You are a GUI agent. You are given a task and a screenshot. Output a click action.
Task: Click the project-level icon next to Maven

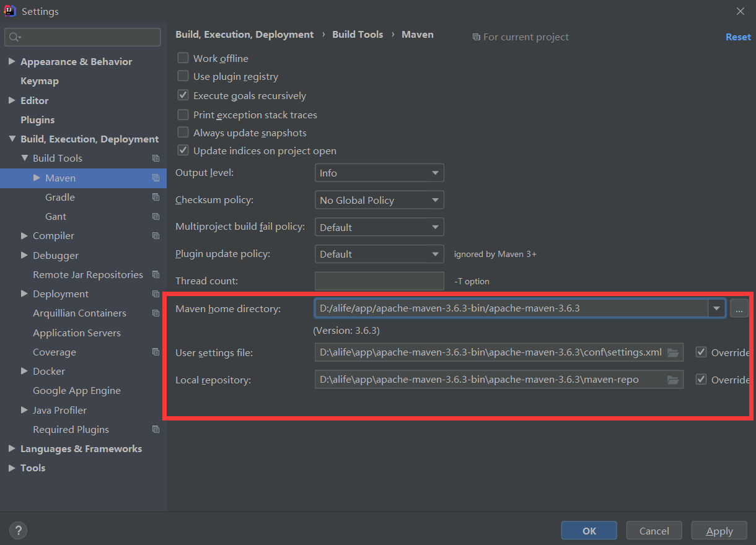click(156, 178)
